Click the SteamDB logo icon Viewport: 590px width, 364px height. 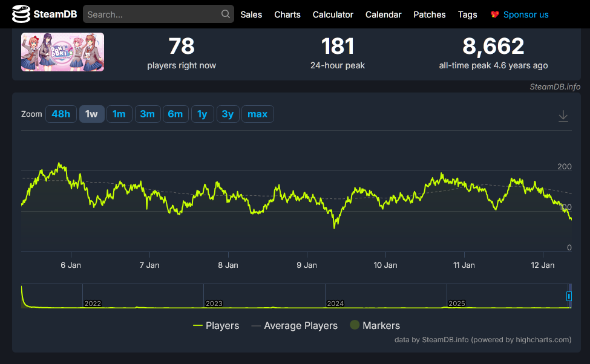(21, 14)
